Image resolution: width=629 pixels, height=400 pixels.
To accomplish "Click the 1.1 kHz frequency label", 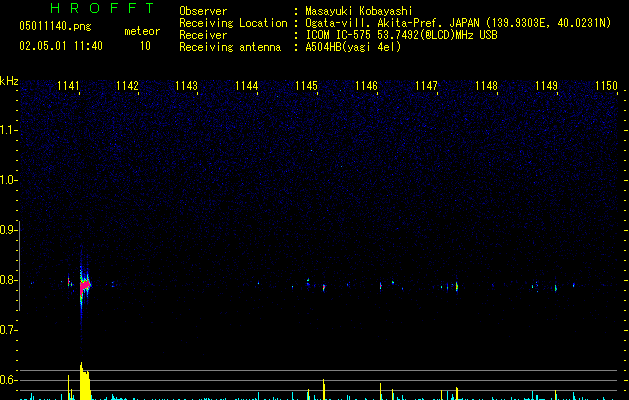I will click(8, 130).
